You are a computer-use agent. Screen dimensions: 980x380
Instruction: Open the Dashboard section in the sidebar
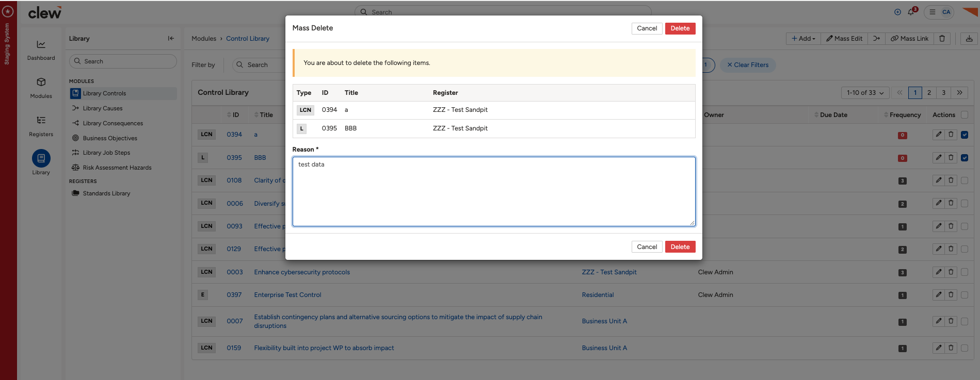pos(41,50)
